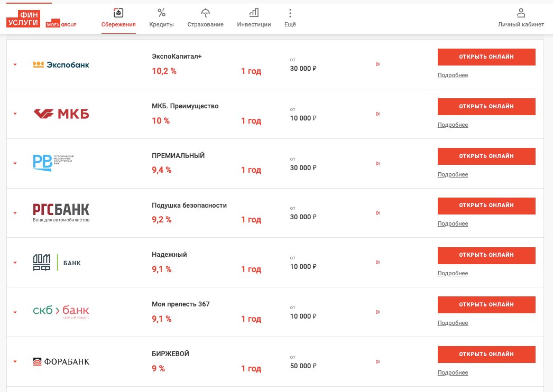
Task: Click the skip-end icon in ПРЕМИАЛЬНЫЙ row
Action: pos(378,164)
